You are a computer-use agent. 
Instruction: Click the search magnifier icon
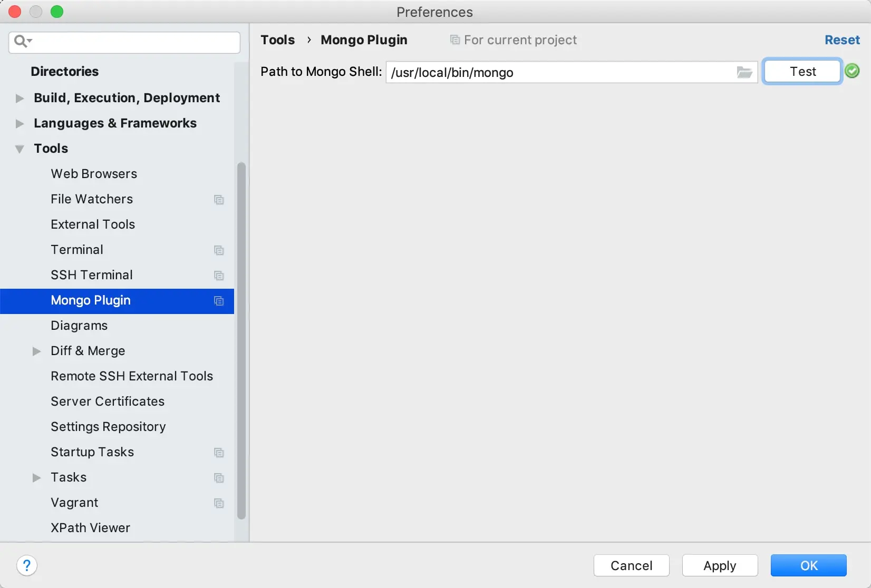(x=22, y=41)
